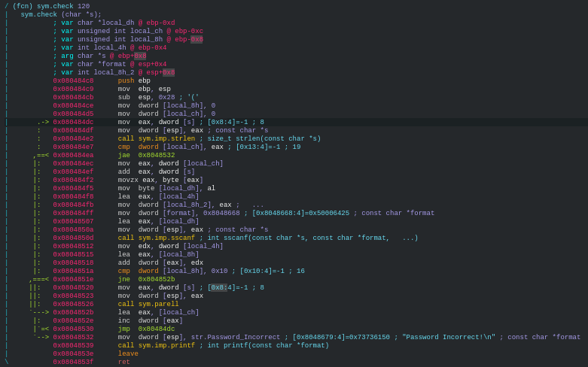Select the arg char *s declaration
Viewport: 588px width, 367px height.
99,56
